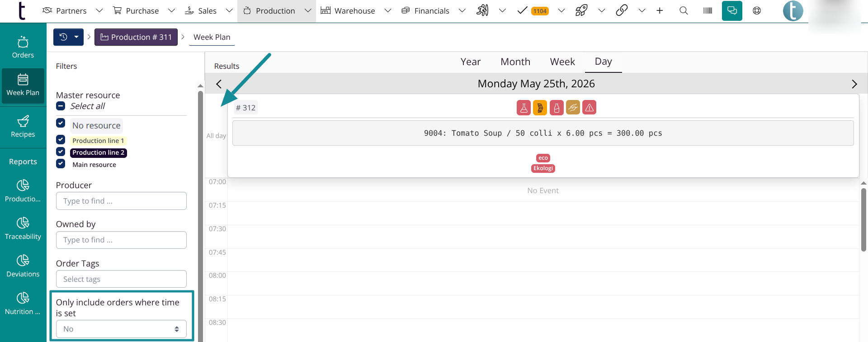Open the Partners menu

(x=64, y=10)
